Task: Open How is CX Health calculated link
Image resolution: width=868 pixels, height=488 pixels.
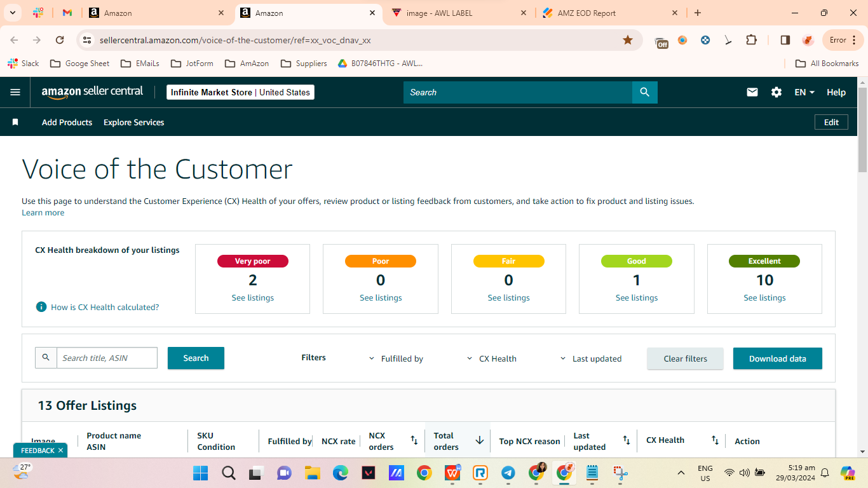Action: pos(105,307)
